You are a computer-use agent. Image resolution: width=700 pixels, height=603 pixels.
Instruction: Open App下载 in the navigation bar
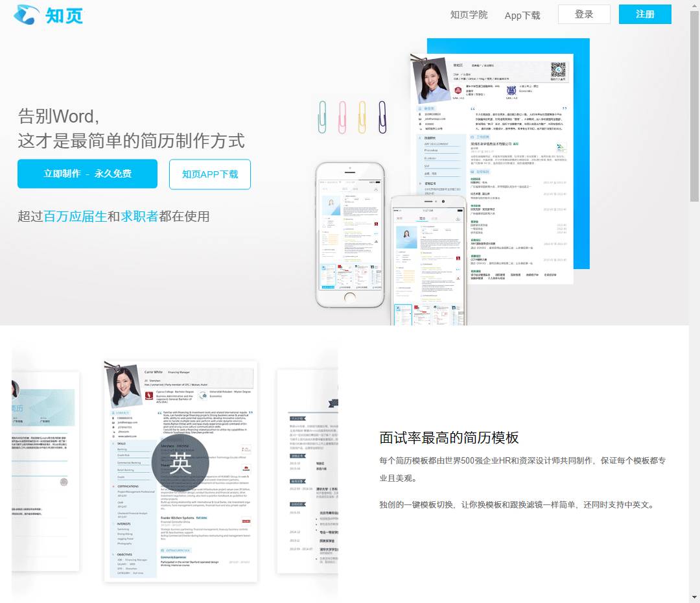[522, 14]
